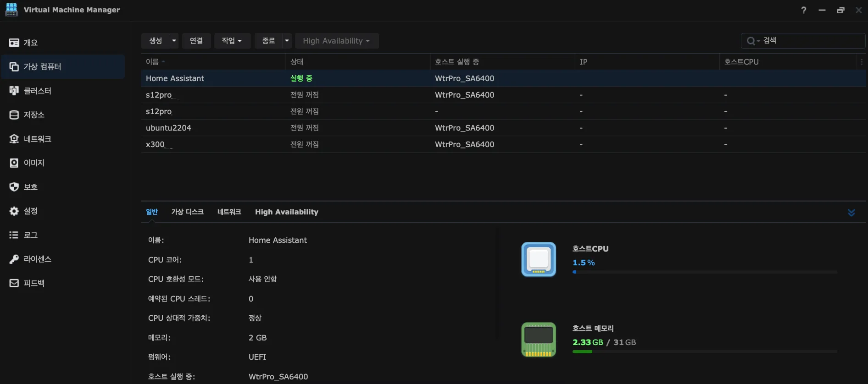Click the 호스트CPU usage progress bar
Screen dimensions: 868x384
click(705, 272)
